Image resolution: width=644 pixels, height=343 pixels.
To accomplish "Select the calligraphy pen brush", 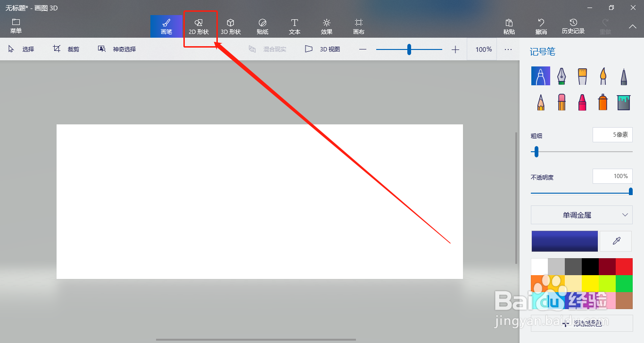I will point(561,76).
